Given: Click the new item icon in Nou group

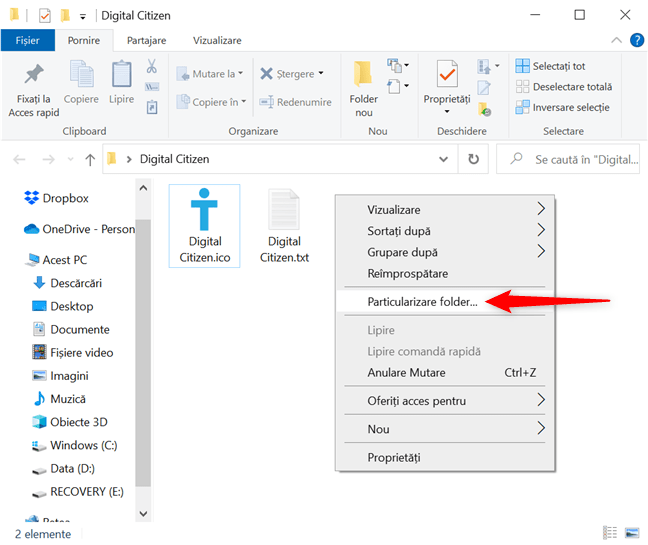Looking at the screenshot, I should click(x=395, y=65).
